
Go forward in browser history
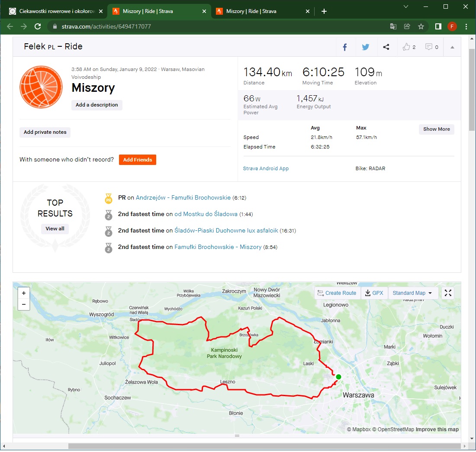[24, 26]
